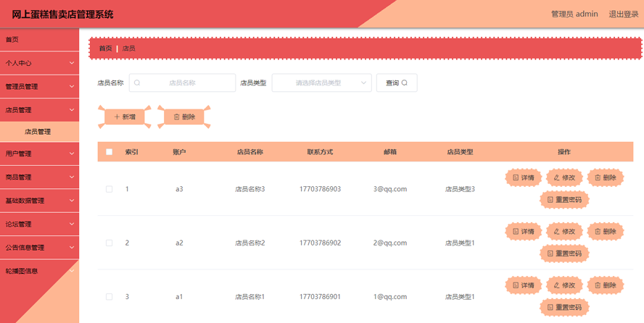Image resolution: width=644 pixels, height=323 pixels.
Task: Click the magnifier icon in 店员名称 search field
Action: [137, 83]
